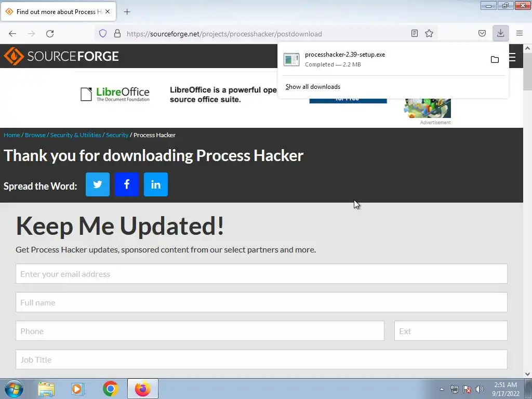The height and width of the screenshot is (399, 532).
Task: Click Show all downloads
Action: pos(313,87)
